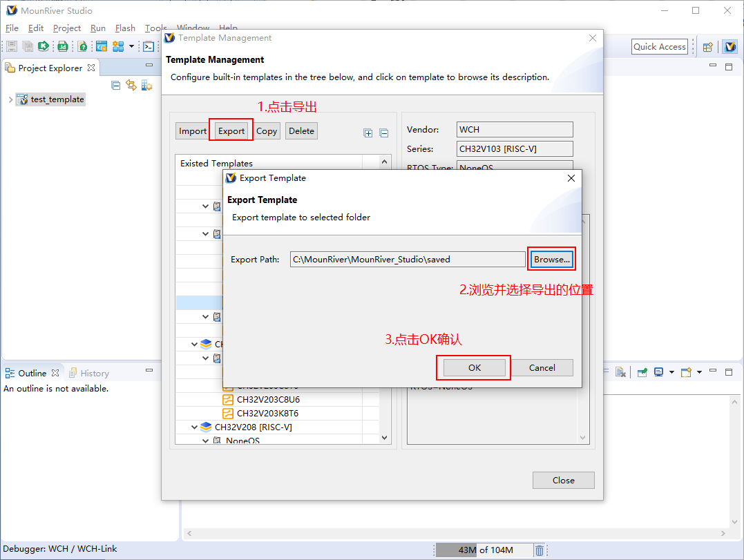Expand all templates plus icon
The image size is (744, 560).
coord(368,133)
